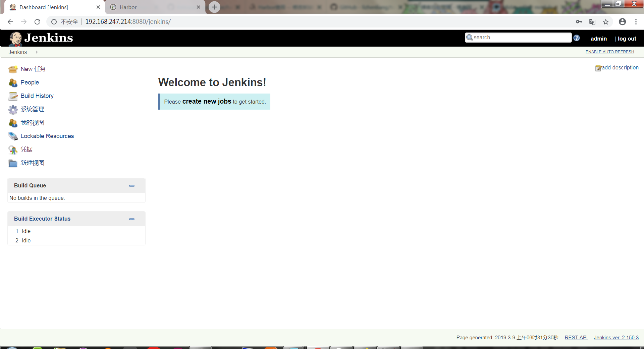Click the New 任务 box icon
644x349 pixels.
[x=13, y=69]
